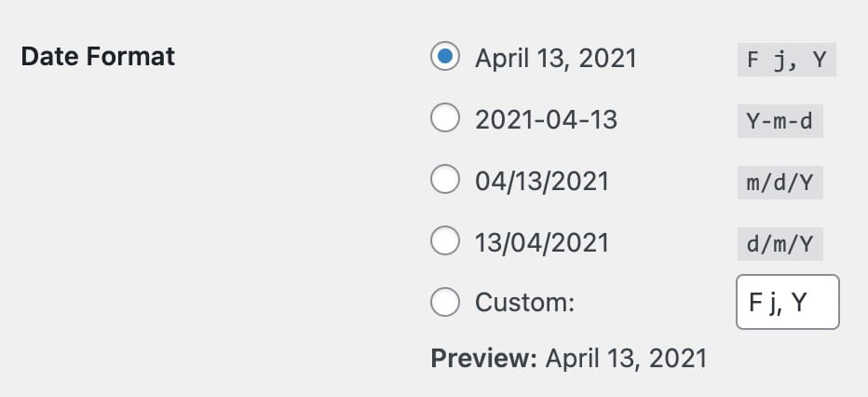Select the April 13, 2021 radio button
The width and height of the screenshot is (868, 397).
pos(445,56)
